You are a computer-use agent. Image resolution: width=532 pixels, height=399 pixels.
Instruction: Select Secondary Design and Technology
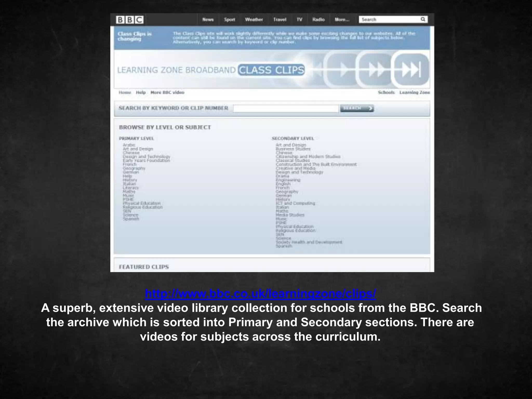299,172
